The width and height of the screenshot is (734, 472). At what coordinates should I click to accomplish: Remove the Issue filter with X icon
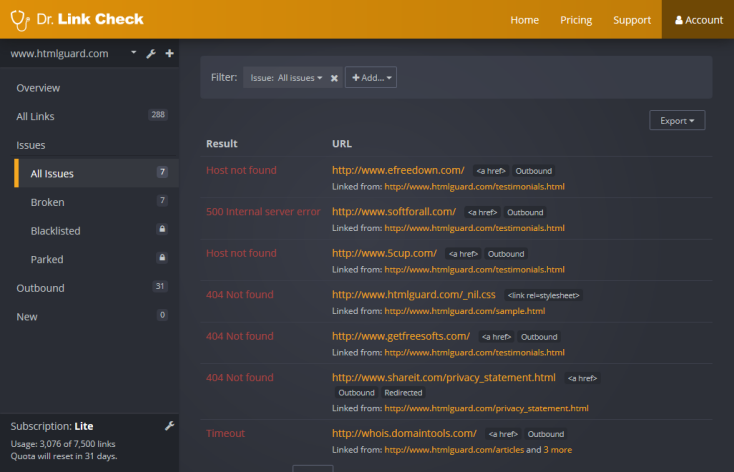tap(334, 78)
